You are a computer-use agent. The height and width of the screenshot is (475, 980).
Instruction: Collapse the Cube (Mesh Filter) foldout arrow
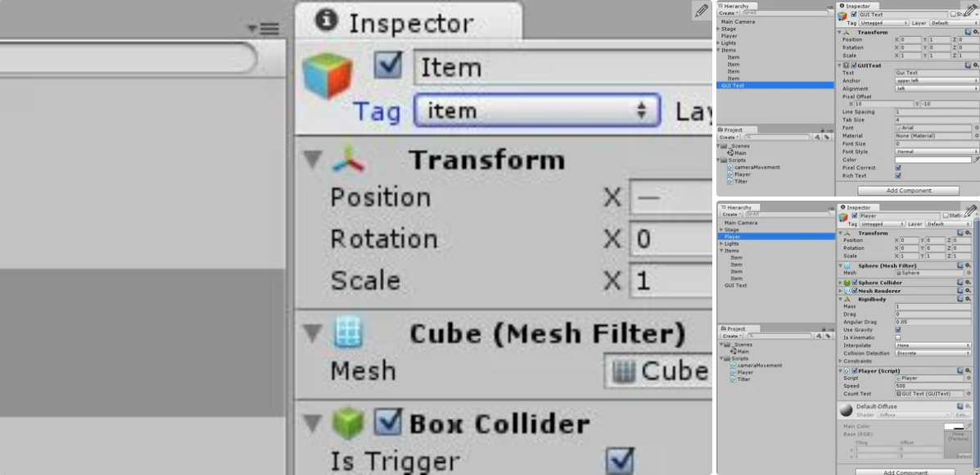point(312,333)
